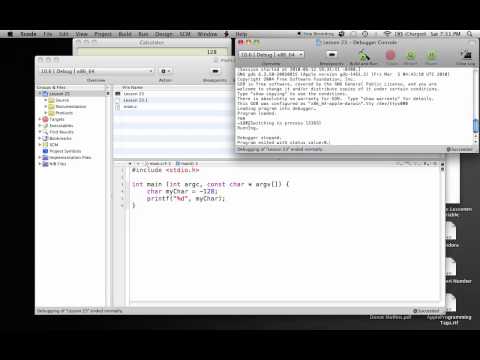Click the Lesson 23 project icon in sidebar
The width and height of the screenshot is (480, 360).
[46, 94]
